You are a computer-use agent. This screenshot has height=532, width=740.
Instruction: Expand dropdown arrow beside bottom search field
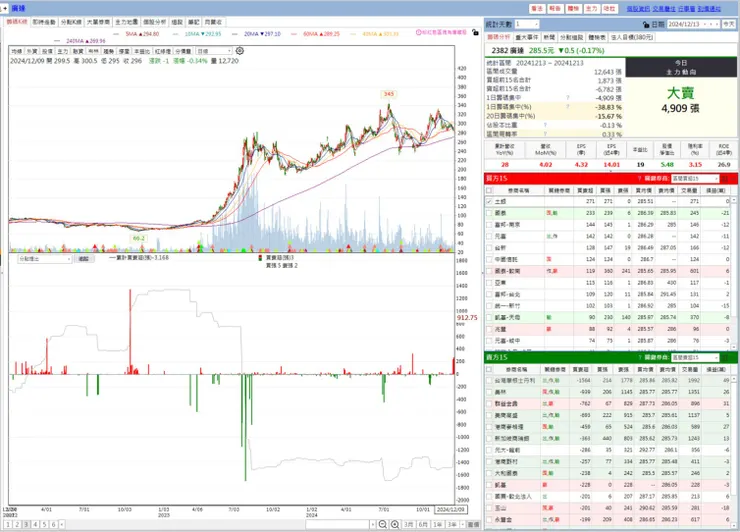[x=372, y=524]
